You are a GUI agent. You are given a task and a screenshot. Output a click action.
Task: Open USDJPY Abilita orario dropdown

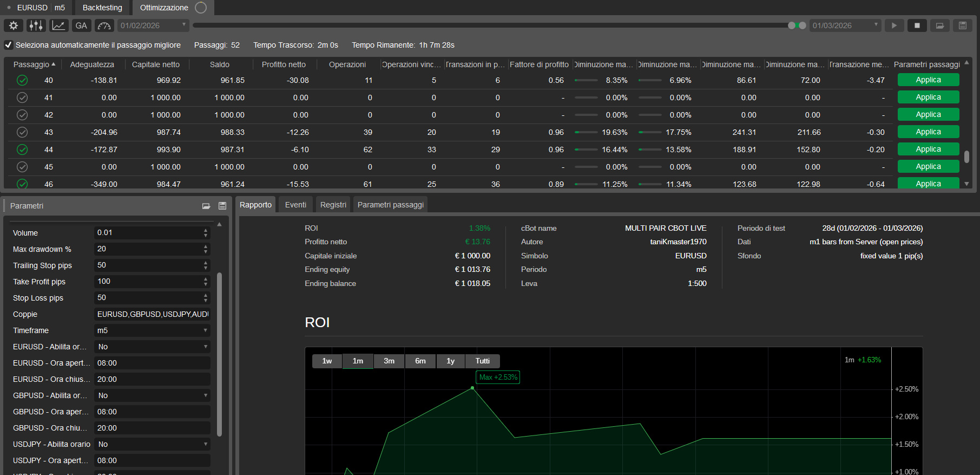[x=152, y=444]
